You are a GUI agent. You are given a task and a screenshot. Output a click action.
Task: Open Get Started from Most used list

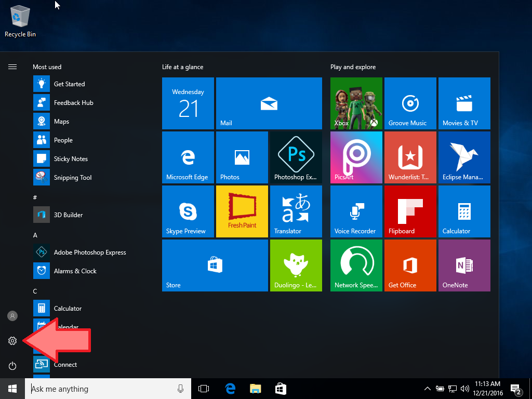[90, 84]
